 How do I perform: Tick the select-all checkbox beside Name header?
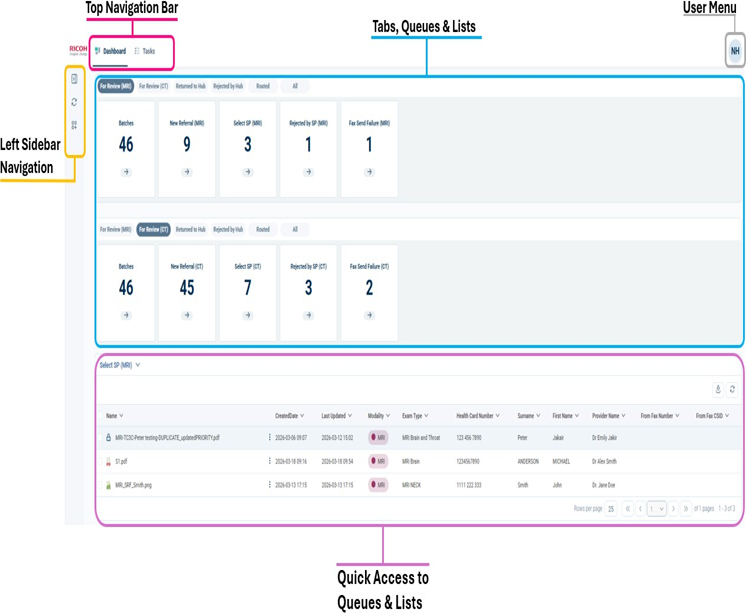(100, 416)
